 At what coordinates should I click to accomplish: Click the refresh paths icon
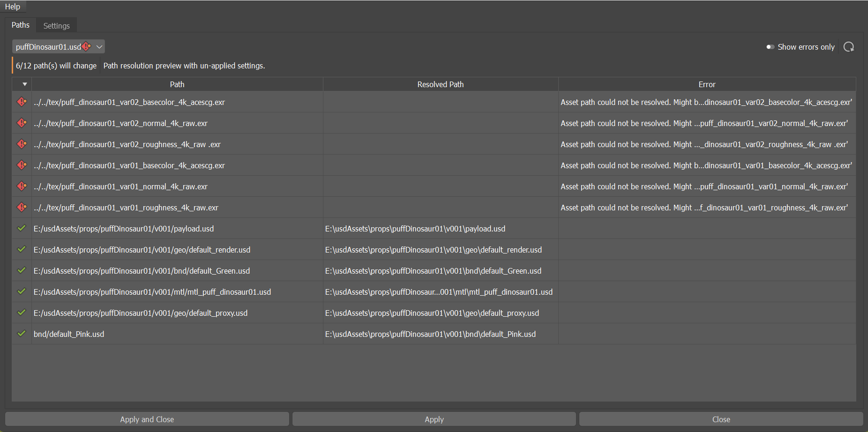coord(849,47)
